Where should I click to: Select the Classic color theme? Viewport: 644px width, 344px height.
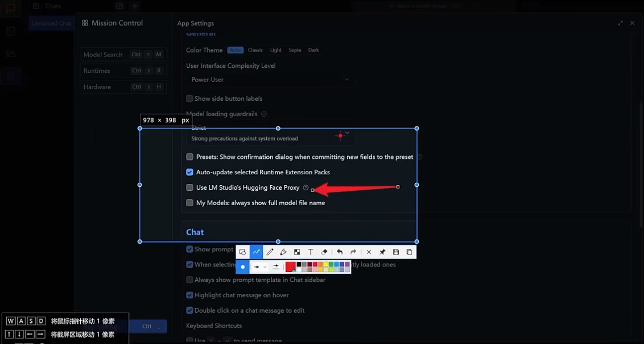click(255, 50)
